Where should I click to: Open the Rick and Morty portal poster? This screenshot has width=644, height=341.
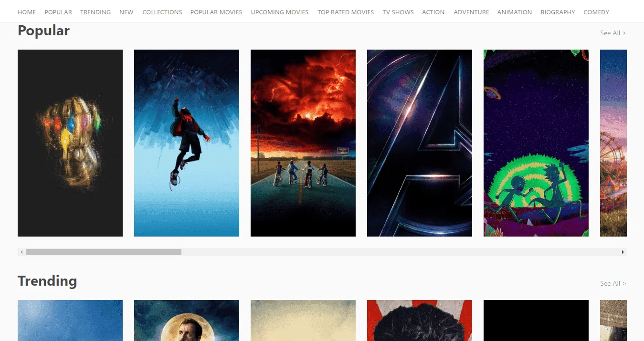[536, 143]
